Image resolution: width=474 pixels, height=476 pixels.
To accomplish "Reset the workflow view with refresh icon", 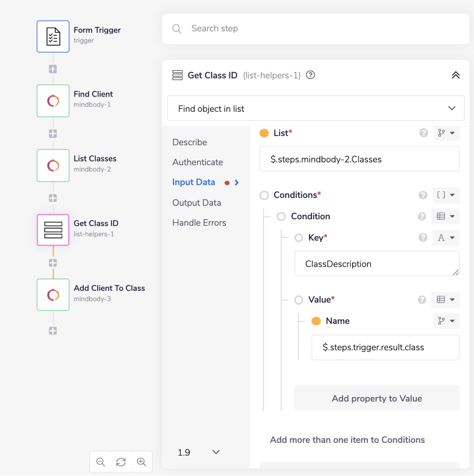I will 121,462.
